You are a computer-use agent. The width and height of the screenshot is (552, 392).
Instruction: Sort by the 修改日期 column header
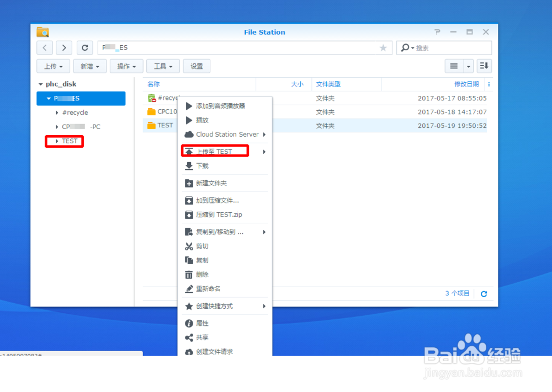point(466,84)
